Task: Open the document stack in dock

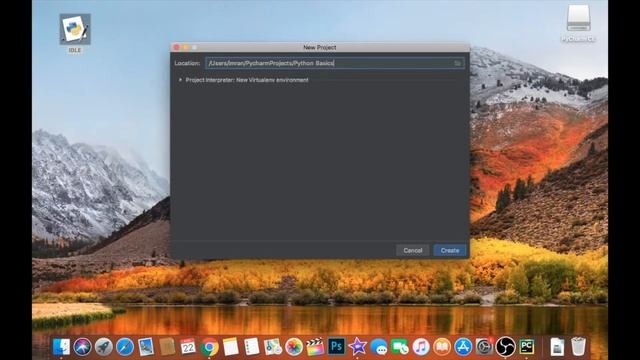Action: (x=557, y=347)
